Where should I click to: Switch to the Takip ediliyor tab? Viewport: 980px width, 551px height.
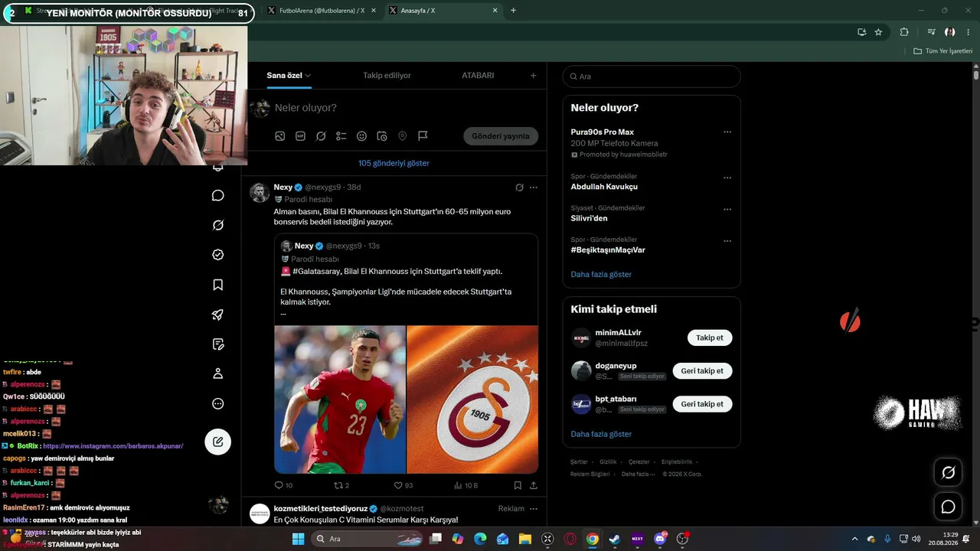[x=387, y=76]
